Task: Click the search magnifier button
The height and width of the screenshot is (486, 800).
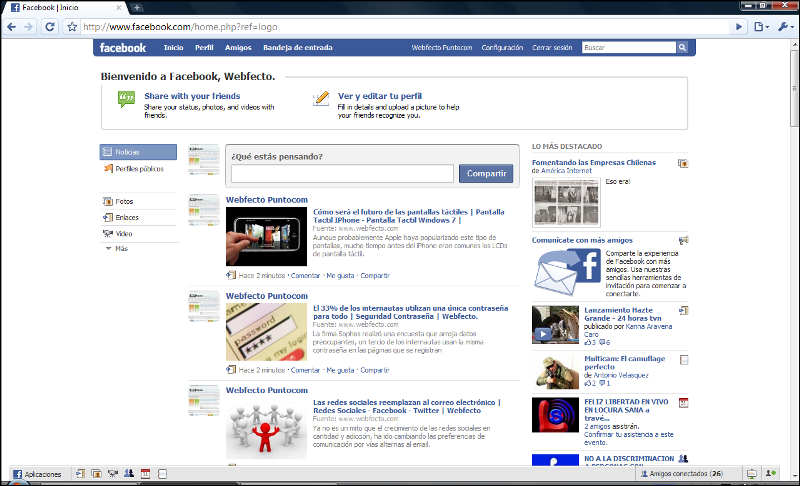Action: pos(682,47)
